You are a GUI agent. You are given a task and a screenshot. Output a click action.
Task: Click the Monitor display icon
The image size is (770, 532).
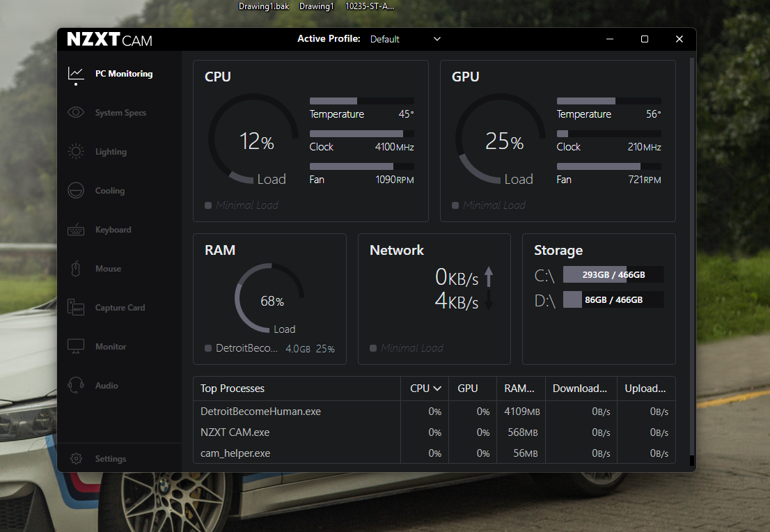click(76, 346)
